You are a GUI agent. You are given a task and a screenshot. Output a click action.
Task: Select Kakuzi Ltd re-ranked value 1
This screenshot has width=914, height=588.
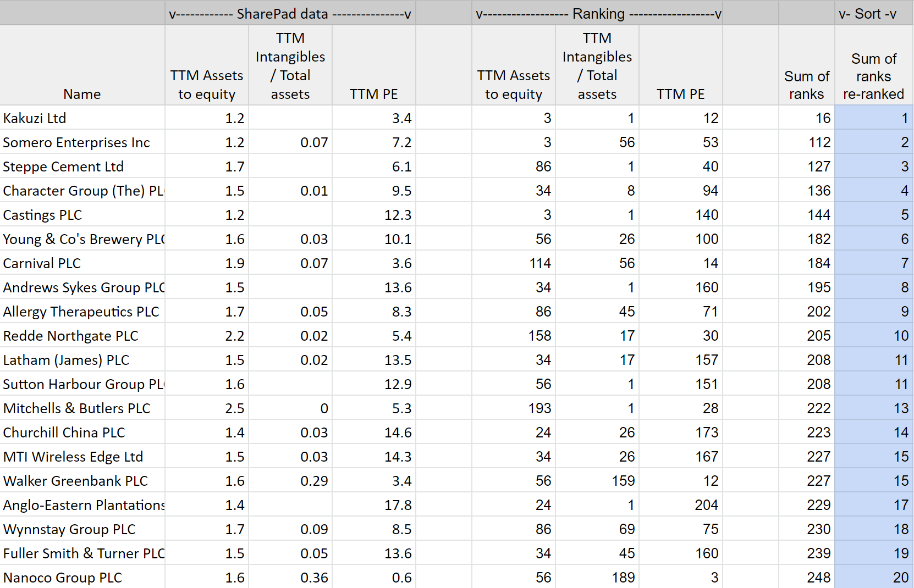pos(874,118)
